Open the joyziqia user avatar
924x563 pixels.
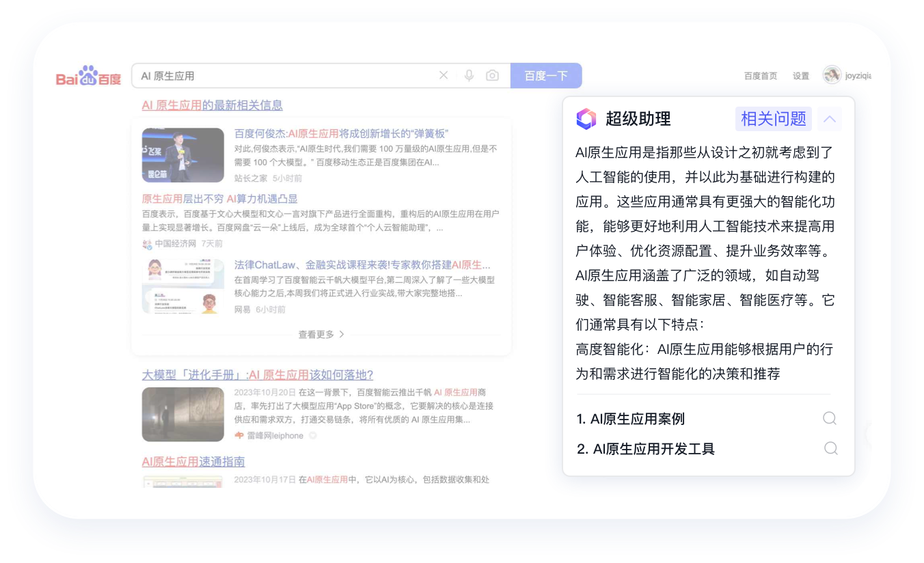(x=832, y=75)
